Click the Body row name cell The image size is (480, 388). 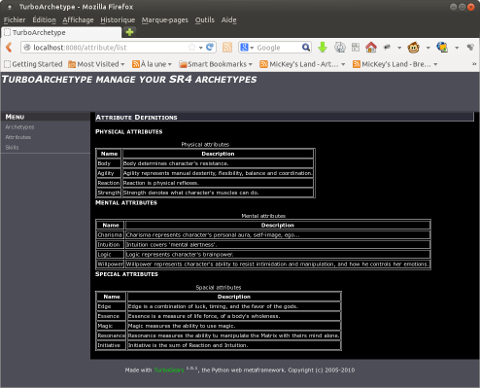tap(109, 163)
